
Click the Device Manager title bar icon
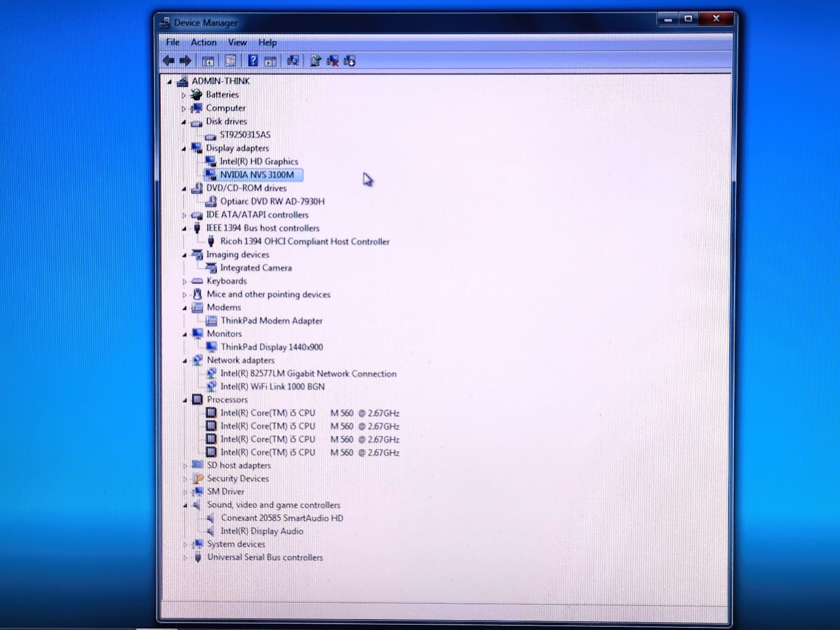[165, 23]
